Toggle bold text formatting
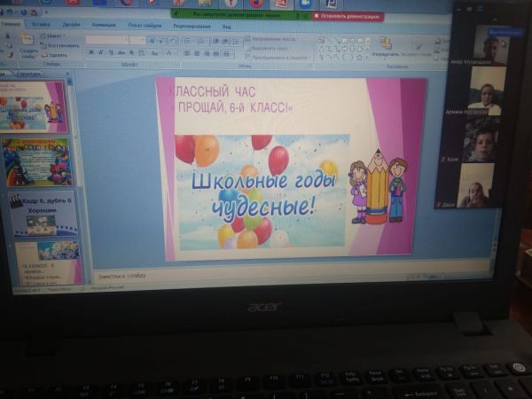 [x=90, y=53]
